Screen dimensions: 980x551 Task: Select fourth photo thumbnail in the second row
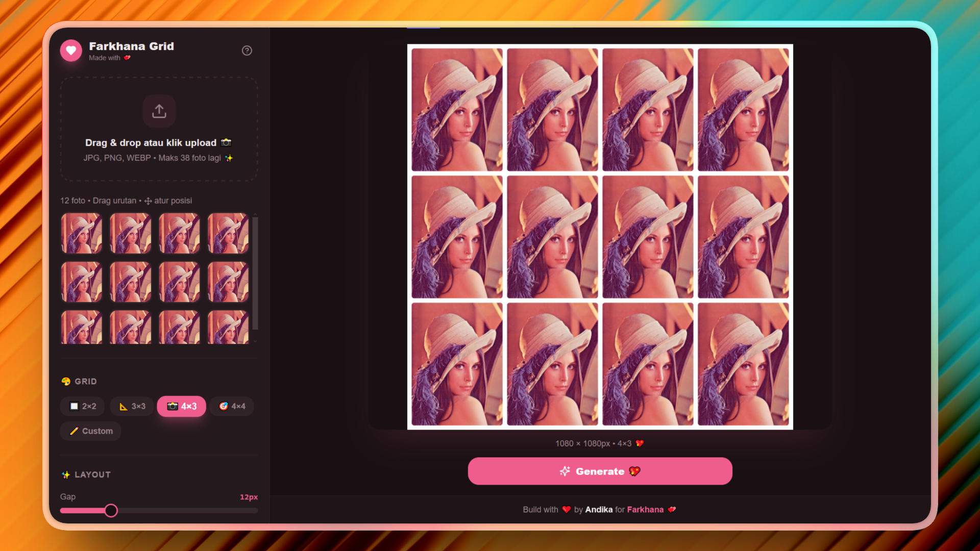pyautogui.click(x=228, y=282)
